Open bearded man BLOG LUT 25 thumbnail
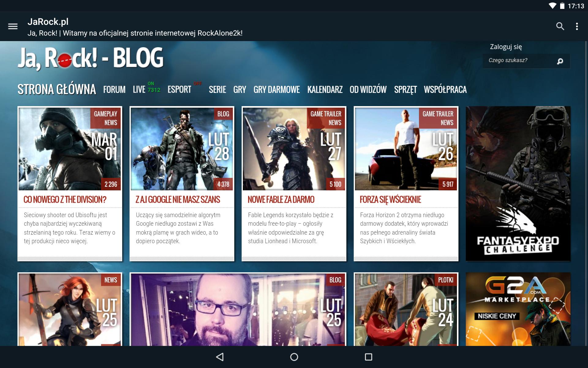The width and height of the screenshot is (588, 368). [238, 310]
